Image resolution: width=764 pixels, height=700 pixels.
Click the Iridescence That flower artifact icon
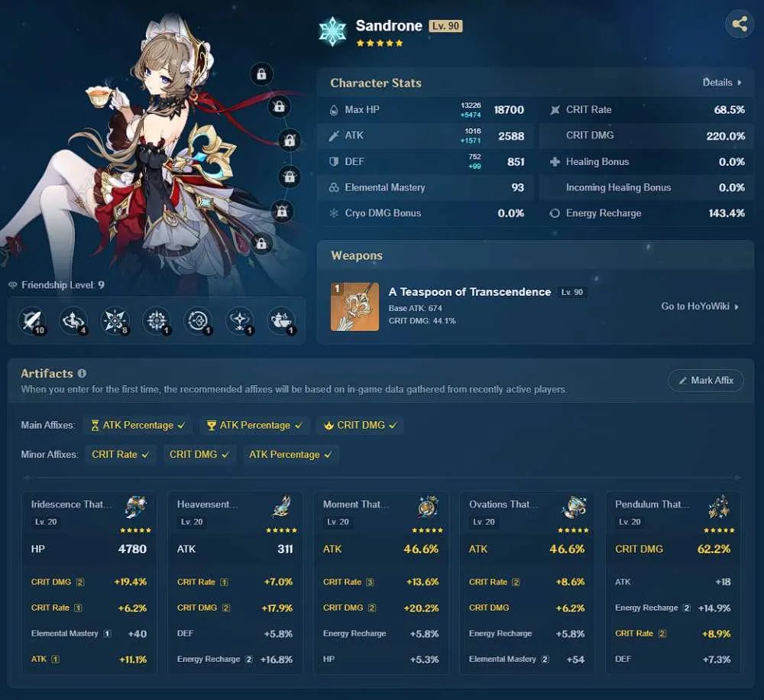(x=136, y=507)
